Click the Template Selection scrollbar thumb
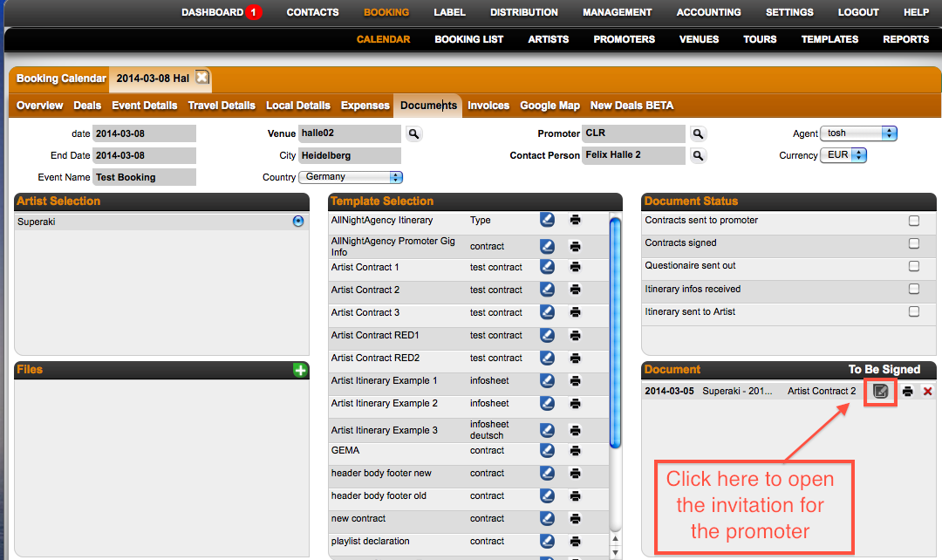The image size is (942, 560). (x=615, y=333)
